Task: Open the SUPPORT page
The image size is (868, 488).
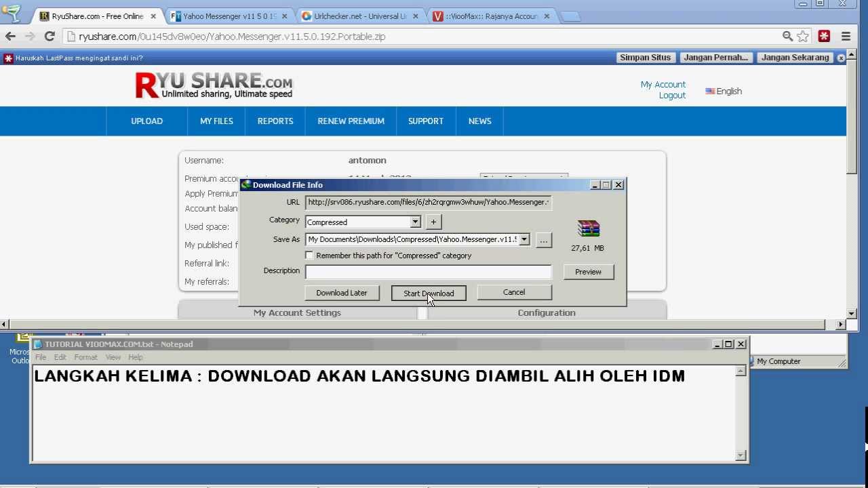Action: pos(426,121)
